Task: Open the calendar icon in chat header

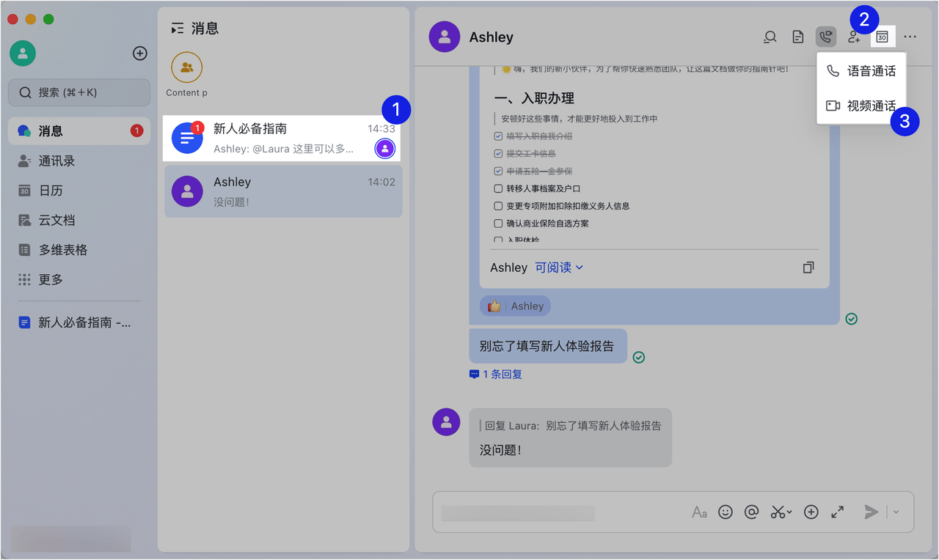Action: (883, 37)
